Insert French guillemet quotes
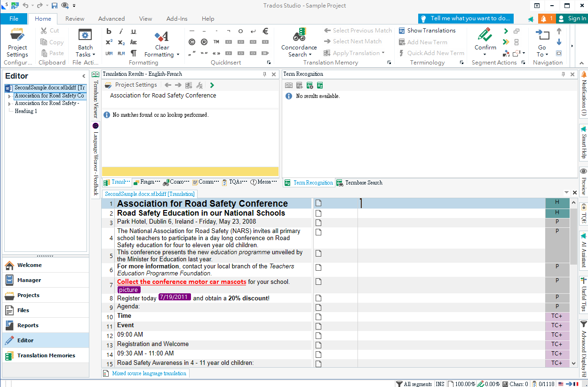The height and width of the screenshot is (387, 588). 216,53
